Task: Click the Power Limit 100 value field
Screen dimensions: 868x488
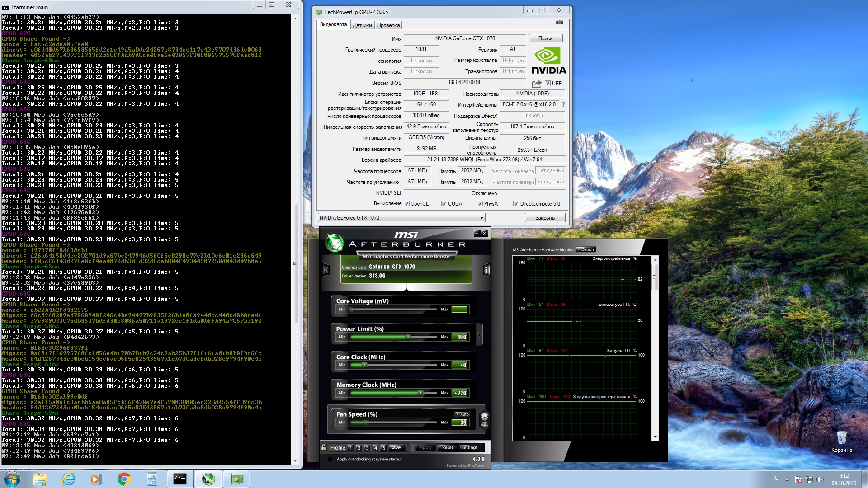Action: [x=460, y=337]
